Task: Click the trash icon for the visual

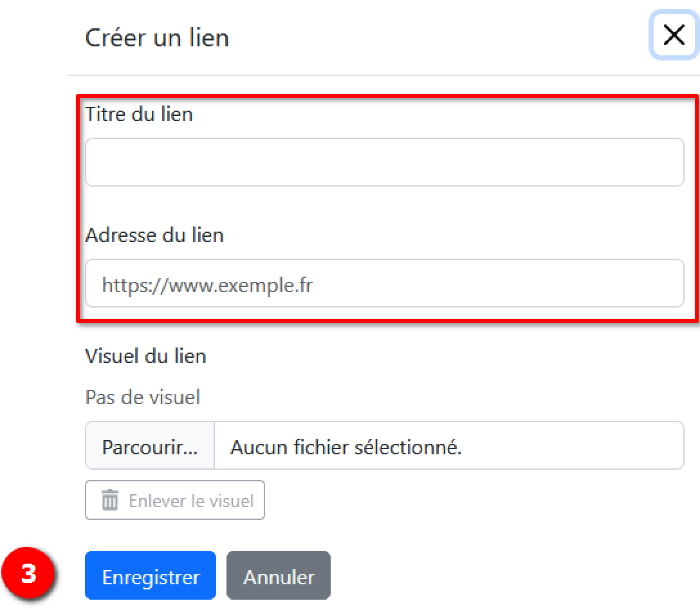Action: pos(110,500)
